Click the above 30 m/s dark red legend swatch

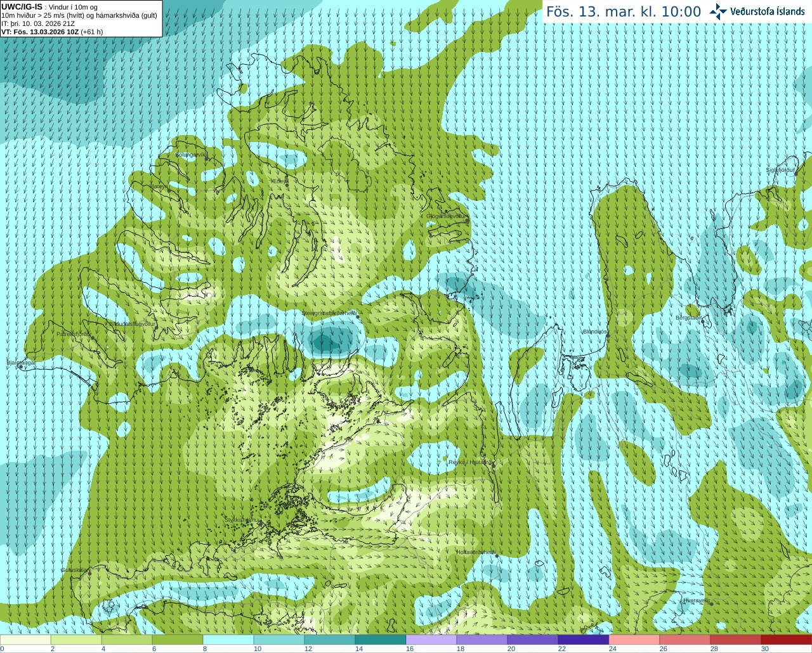(787, 640)
